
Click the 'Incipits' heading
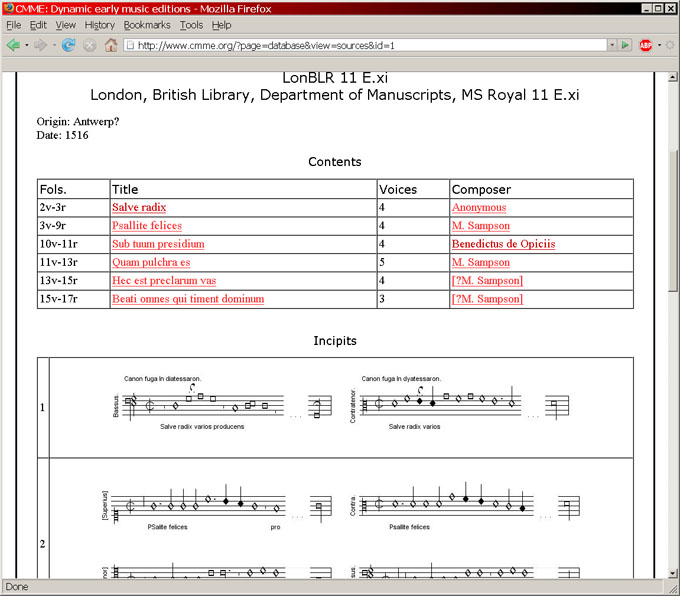[335, 341]
